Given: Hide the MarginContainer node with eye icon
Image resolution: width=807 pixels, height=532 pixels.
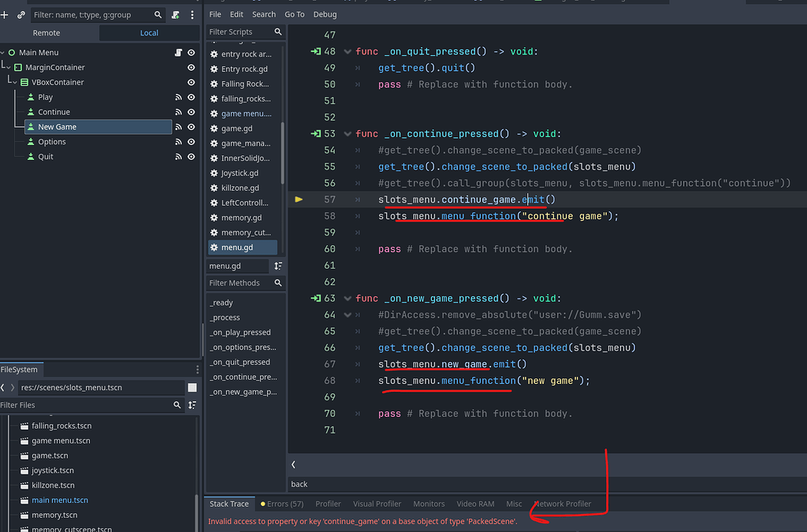Looking at the screenshot, I should coord(191,68).
